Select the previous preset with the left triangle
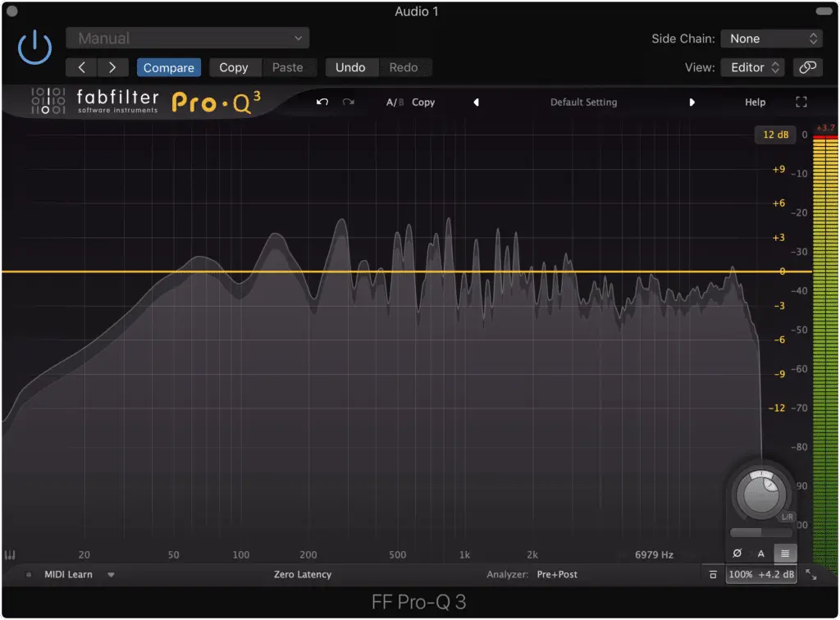 [477, 102]
